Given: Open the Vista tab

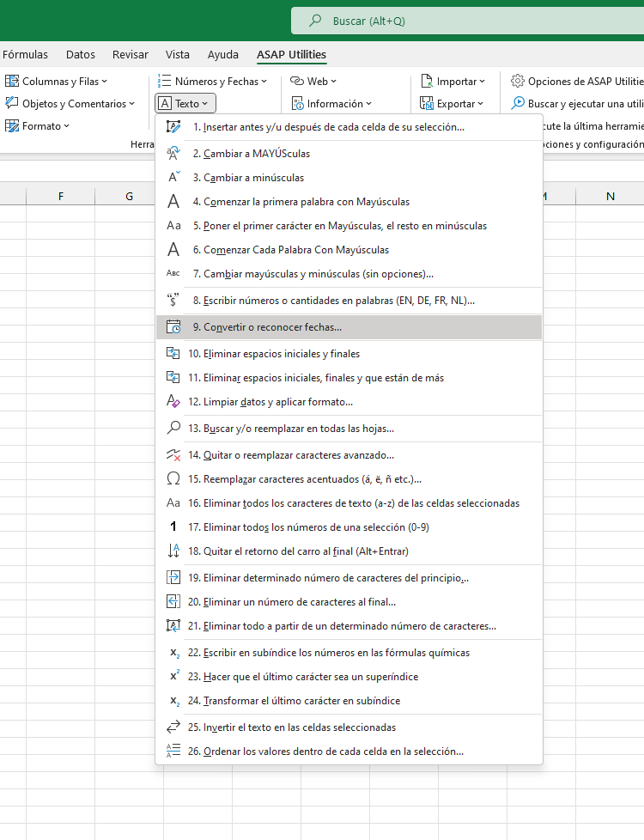Looking at the screenshot, I should point(178,55).
